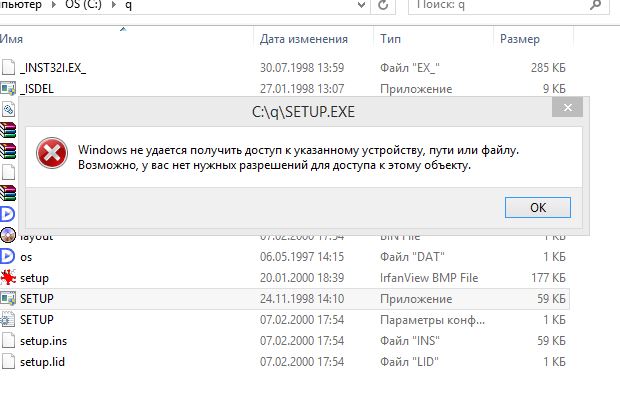Click the error message about Windows access
620x401 pixels.
298,157
